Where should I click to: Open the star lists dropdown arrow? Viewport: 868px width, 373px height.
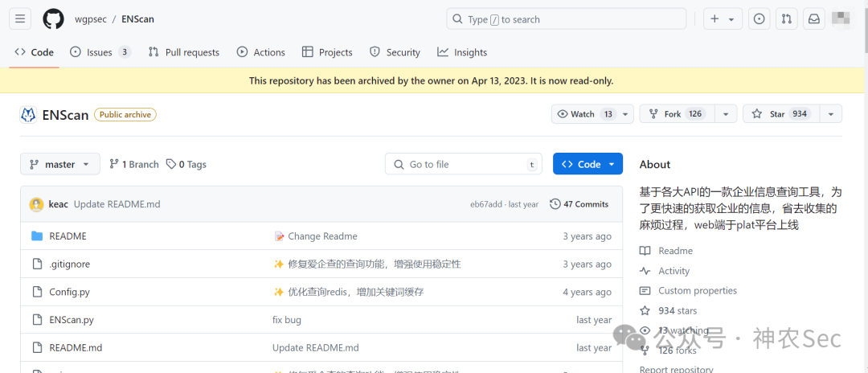831,114
